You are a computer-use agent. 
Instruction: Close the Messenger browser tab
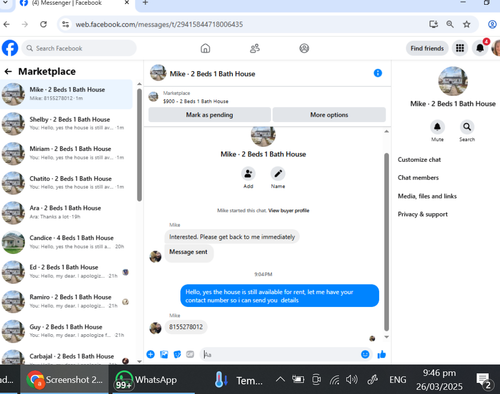tap(127, 3)
